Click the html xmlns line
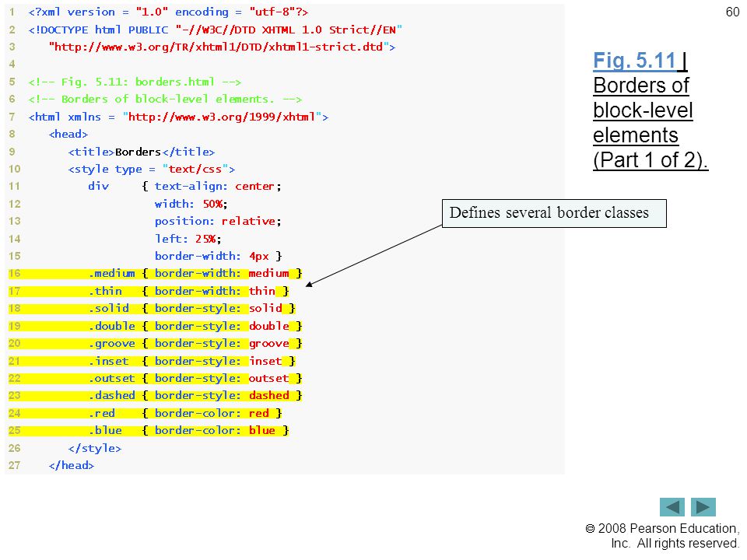The width and height of the screenshot is (747, 560). click(x=178, y=117)
